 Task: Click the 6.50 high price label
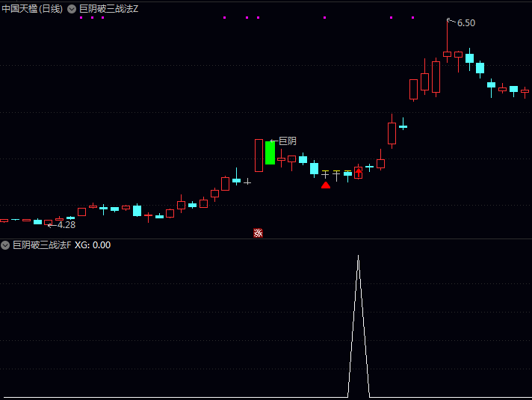click(466, 23)
